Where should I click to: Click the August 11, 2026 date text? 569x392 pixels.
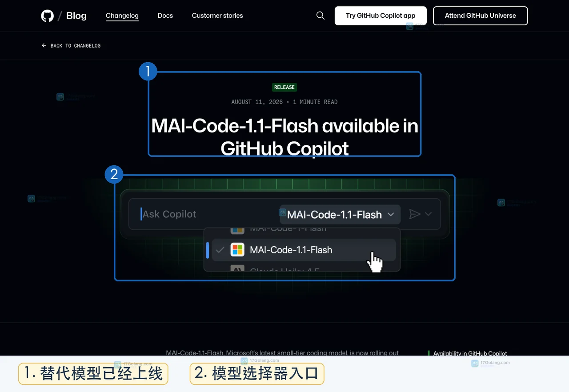[257, 102]
